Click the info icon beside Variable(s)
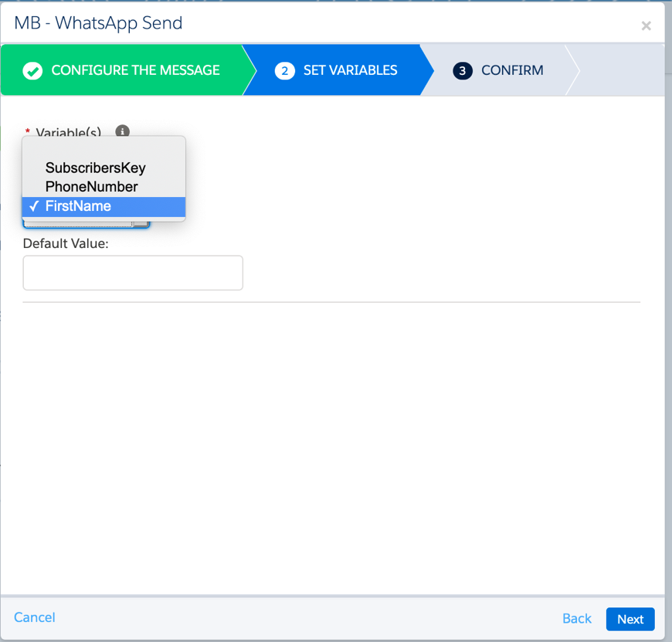672x642 pixels. [x=122, y=132]
